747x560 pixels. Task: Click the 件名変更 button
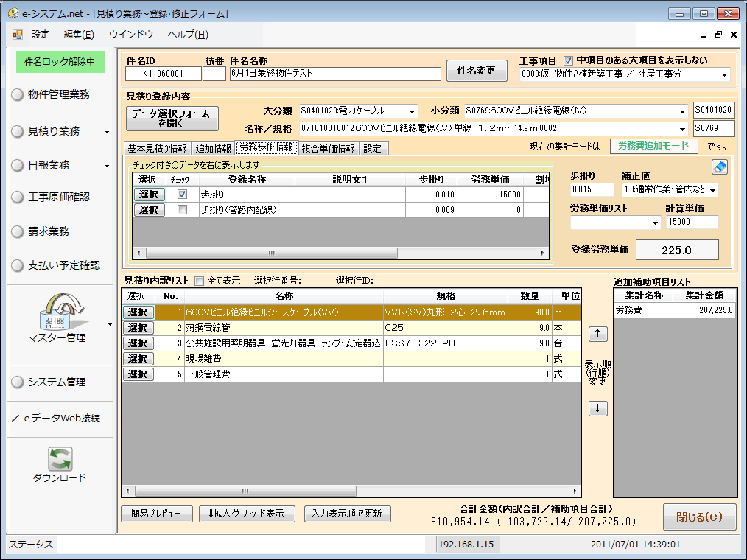[477, 71]
